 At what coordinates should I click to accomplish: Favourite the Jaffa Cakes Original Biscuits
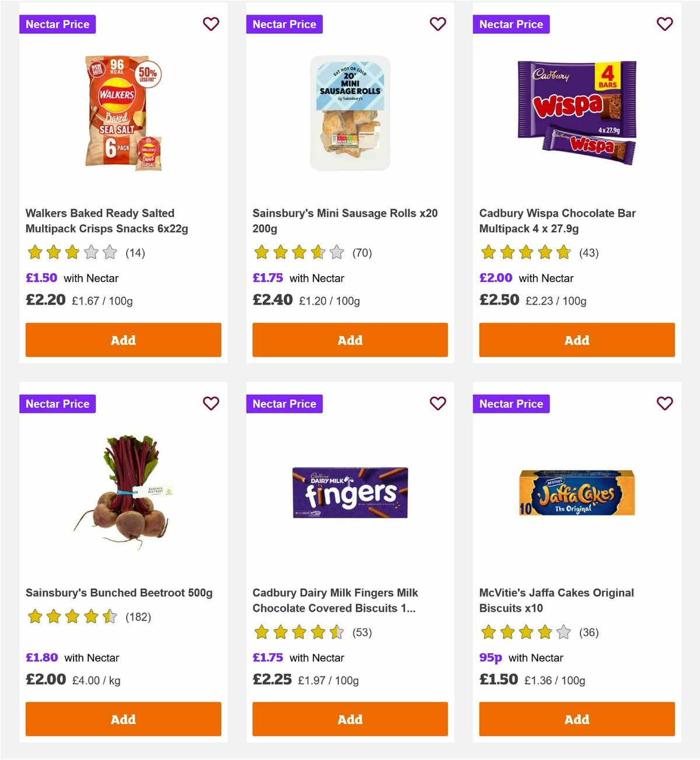click(x=664, y=403)
